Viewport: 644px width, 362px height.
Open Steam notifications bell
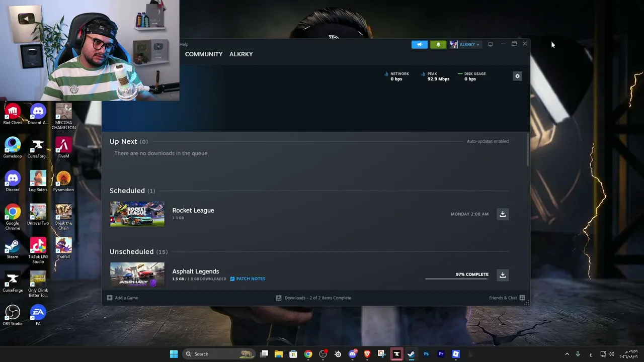coord(438,44)
